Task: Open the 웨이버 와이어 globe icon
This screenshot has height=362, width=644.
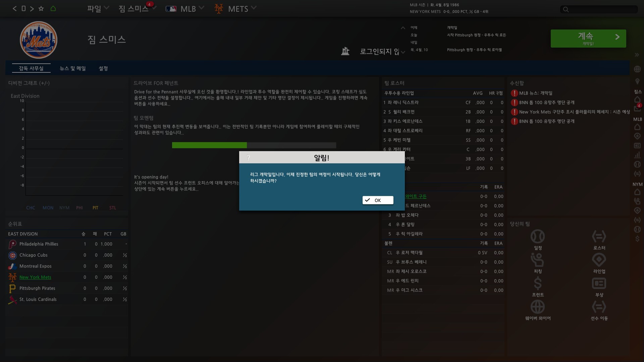Action: [537, 307]
